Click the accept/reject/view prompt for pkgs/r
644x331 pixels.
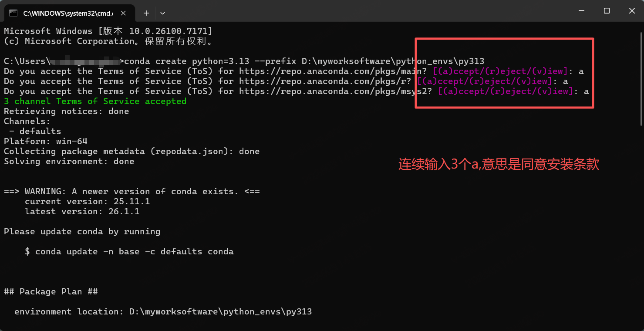485,81
